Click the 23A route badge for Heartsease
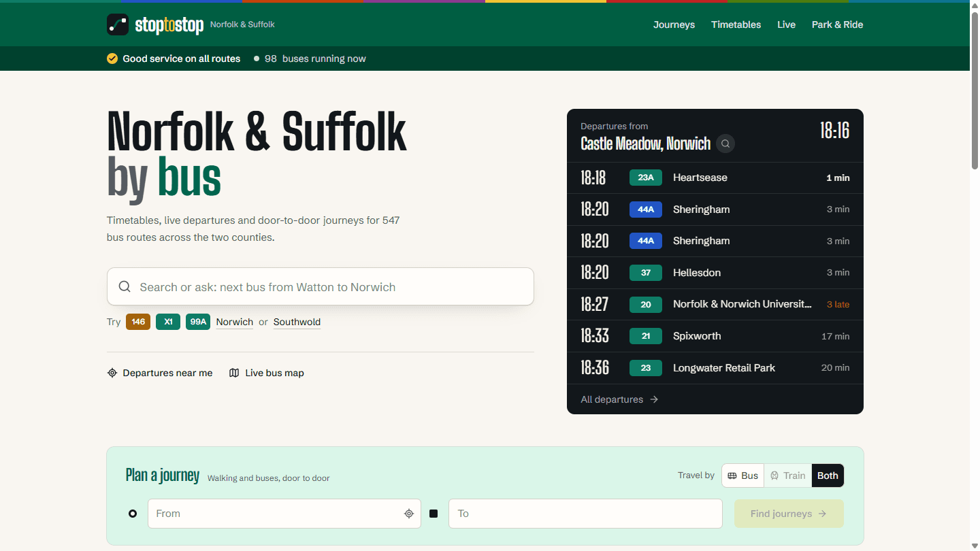 [x=646, y=178]
